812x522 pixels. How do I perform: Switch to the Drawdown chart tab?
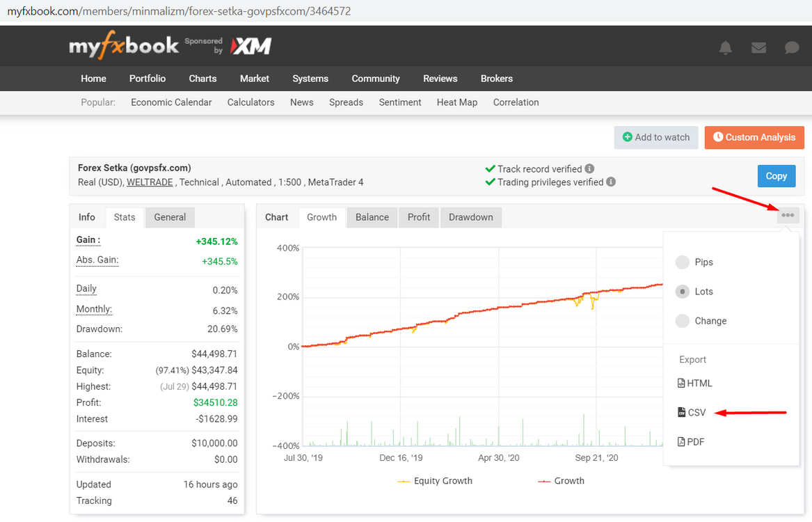(471, 217)
